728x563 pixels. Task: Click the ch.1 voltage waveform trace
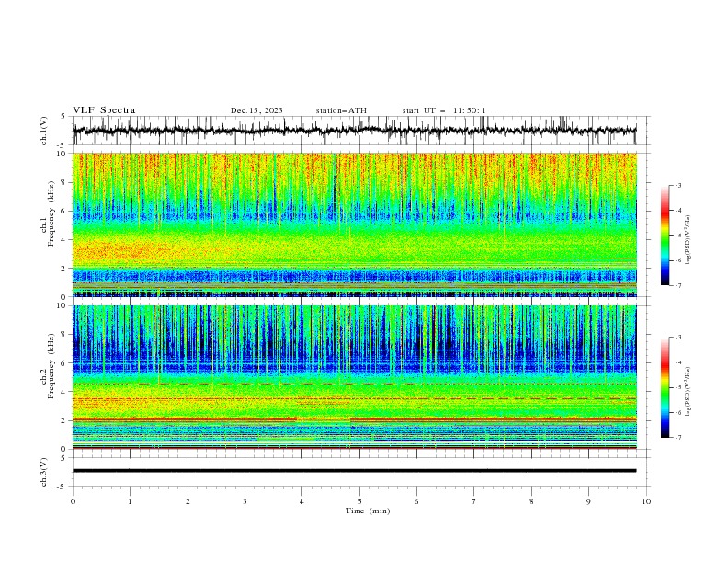[x=354, y=131]
